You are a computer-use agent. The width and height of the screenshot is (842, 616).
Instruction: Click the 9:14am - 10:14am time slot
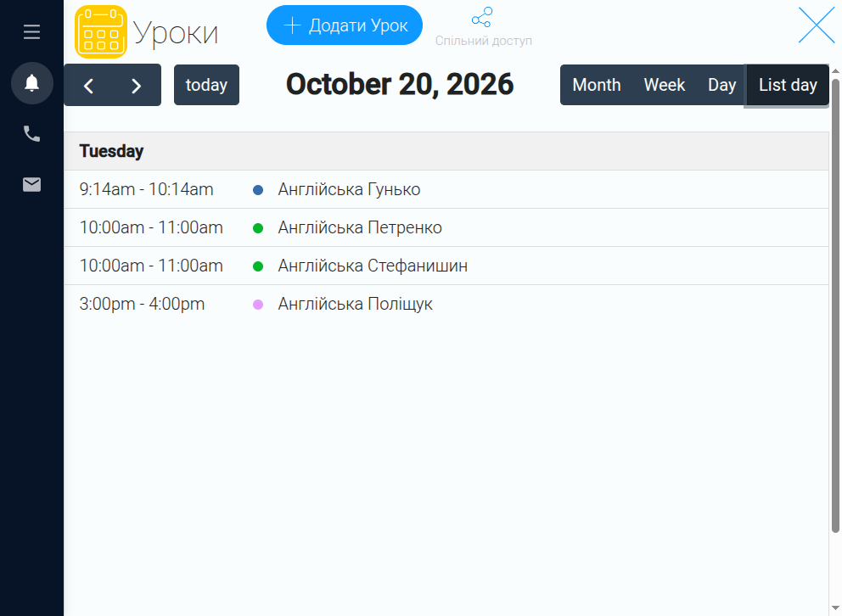[146, 189]
